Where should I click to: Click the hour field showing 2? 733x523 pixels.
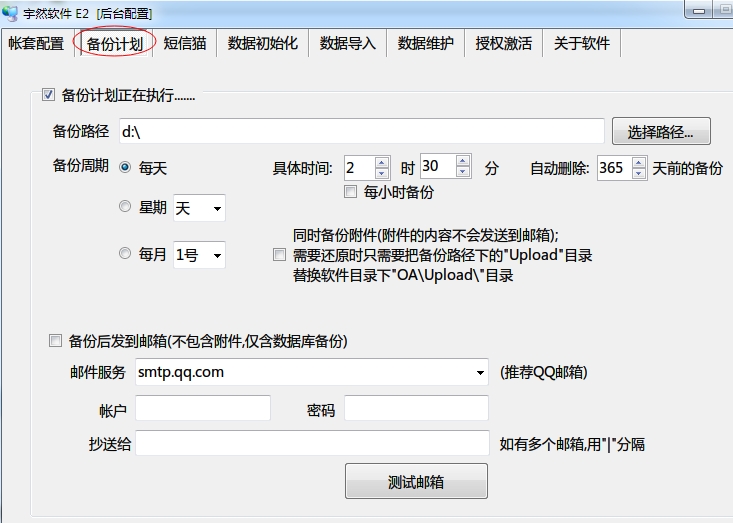pyautogui.click(x=359, y=167)
